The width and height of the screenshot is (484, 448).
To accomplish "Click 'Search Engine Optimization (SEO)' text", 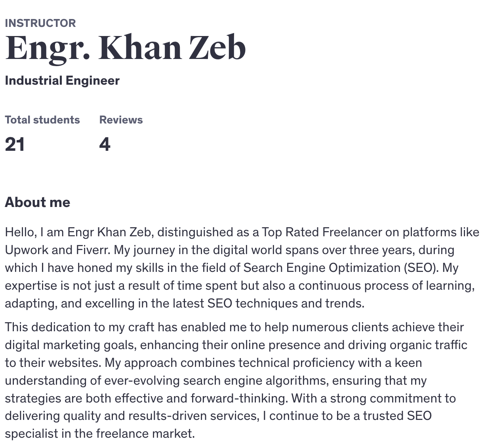I will pyautogui.click(x=340, y=268).
